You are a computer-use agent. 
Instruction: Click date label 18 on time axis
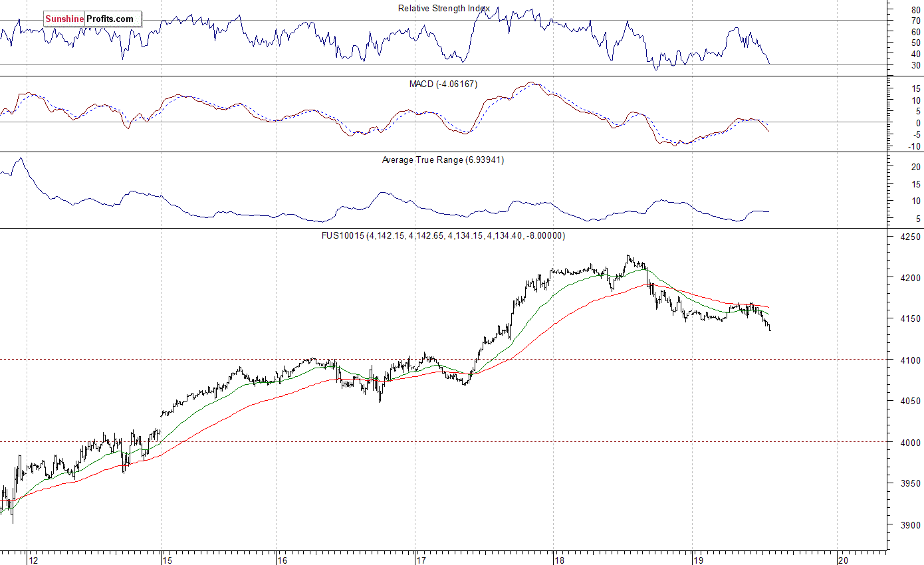click(x=560, y=560)
